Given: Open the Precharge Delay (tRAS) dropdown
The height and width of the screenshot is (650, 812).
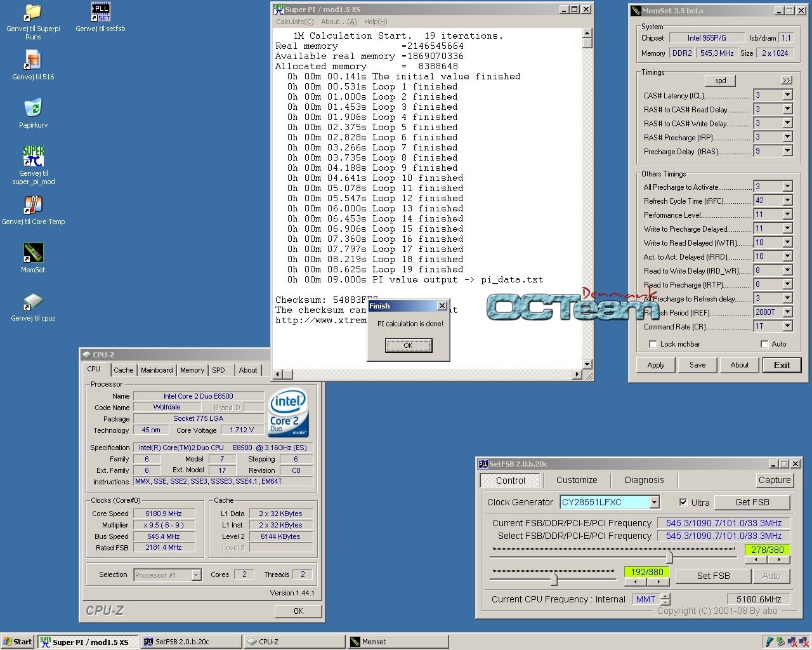Looking at the screenshot, I should 787,151.
